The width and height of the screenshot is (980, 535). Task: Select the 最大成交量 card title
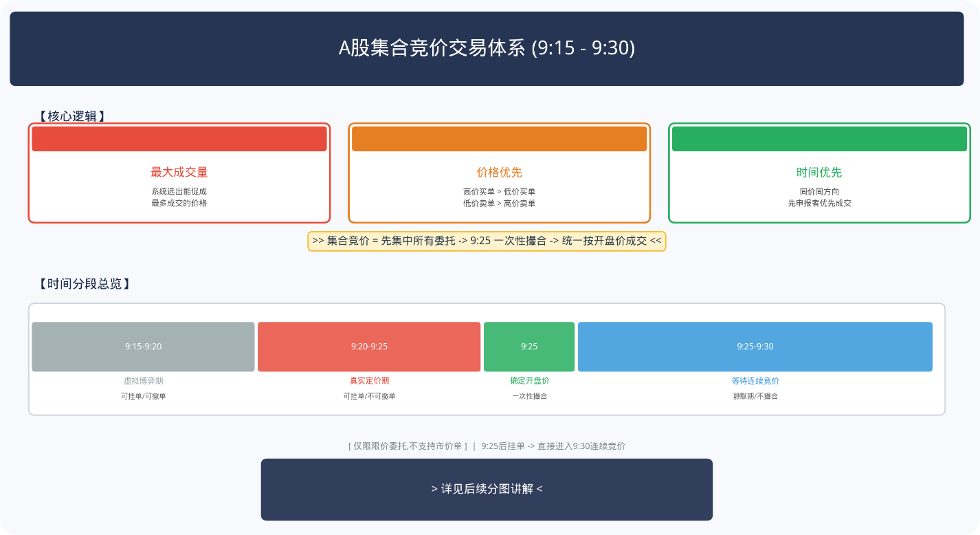click(179, 173)
